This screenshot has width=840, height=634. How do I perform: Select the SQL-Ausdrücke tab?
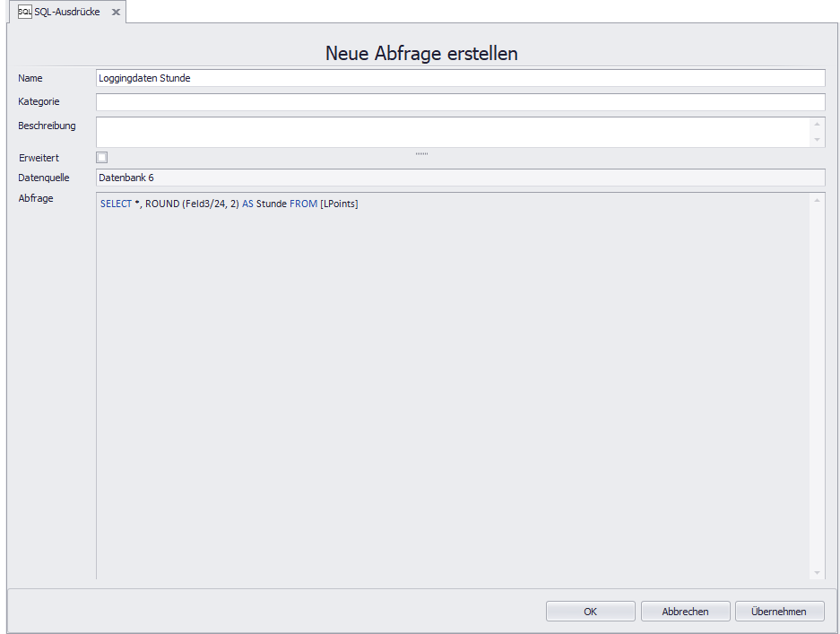67,13
